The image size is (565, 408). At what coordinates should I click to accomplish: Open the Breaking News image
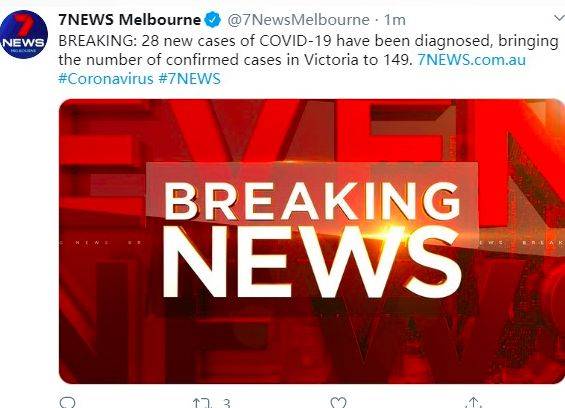pyautogui.click(x=312, y=241)
